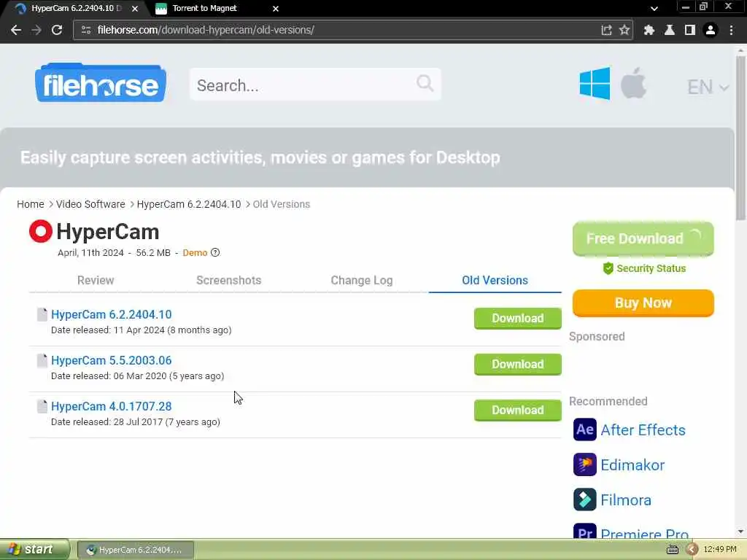Close the Torrent to Magnet tab
This screenshot has height=560, width=747.
tap(275, 9)
